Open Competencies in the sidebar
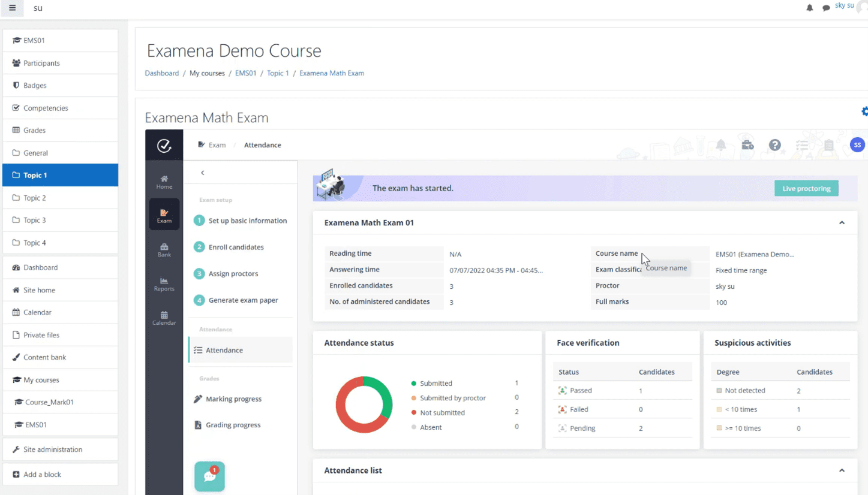The width and height of the screenshot is (868, 495). click(x=60, y=108)
